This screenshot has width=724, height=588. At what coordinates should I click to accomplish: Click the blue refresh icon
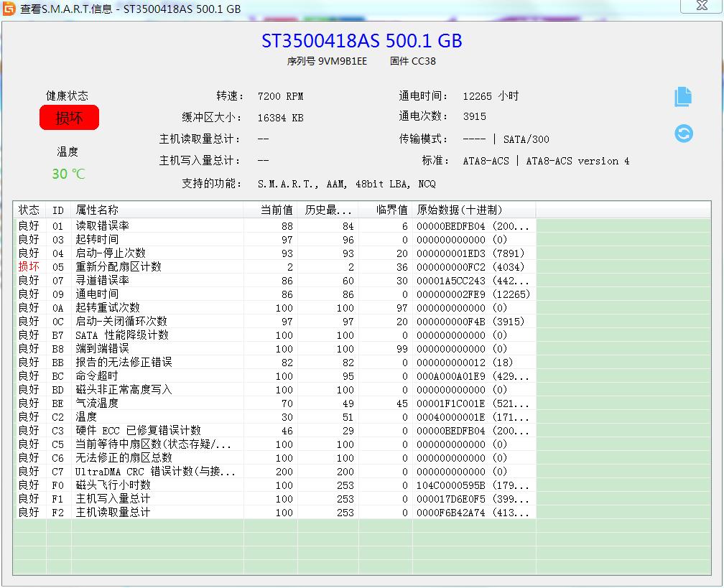coord(683,134)
